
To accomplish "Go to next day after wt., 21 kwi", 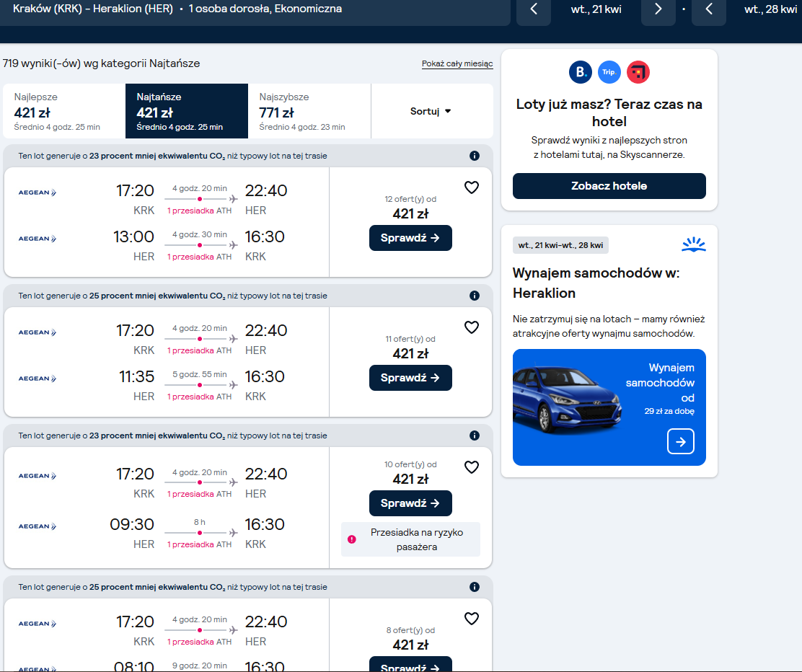I will tap(658, 9).
